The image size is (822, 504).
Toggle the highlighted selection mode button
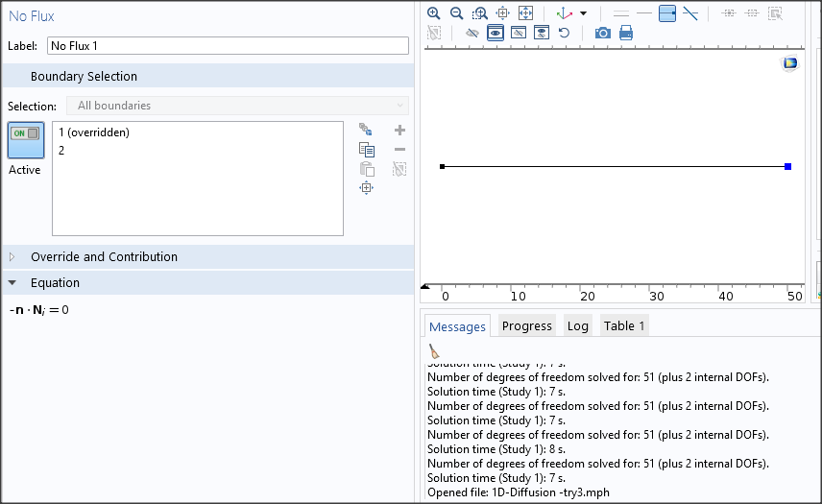pyautogui.click(x=667, y=13)
